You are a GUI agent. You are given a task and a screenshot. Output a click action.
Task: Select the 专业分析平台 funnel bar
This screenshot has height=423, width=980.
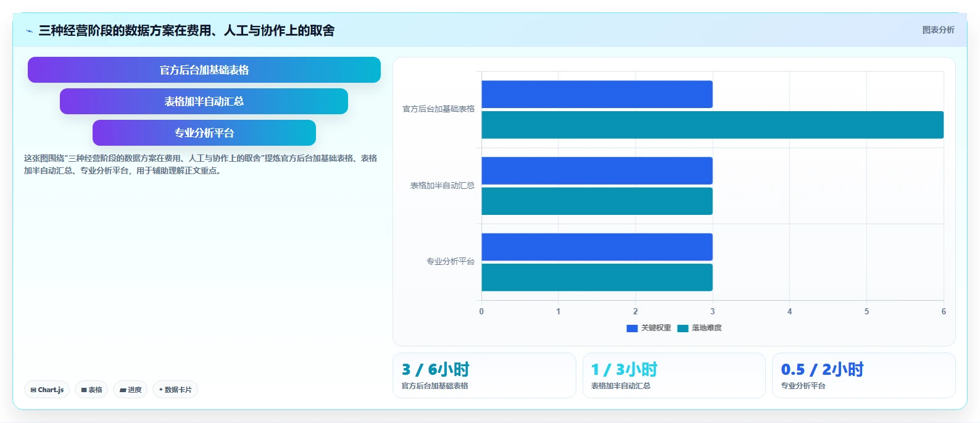tap(204, 133)
